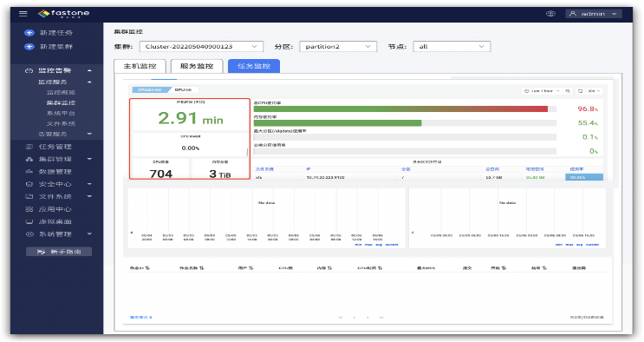
Task: Open the 节点 all dropdown
Action: pos(452,47)
